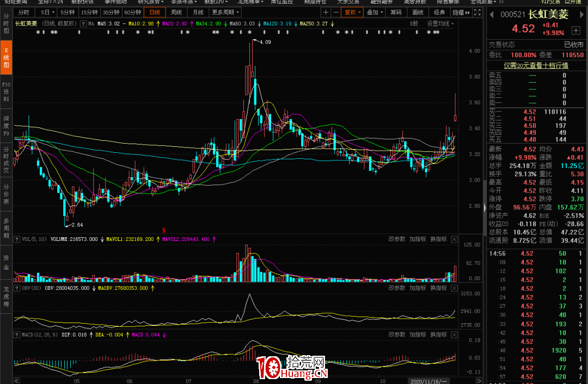Select the 日线 daily period
588x384 pixels.
pos(155,13)
